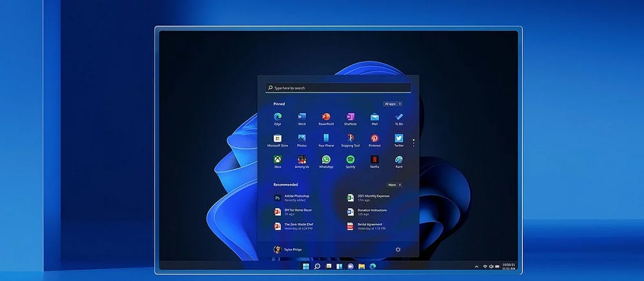Open Taylor Philips user account menu
This screenshot has width=644, height=281.
288,249
